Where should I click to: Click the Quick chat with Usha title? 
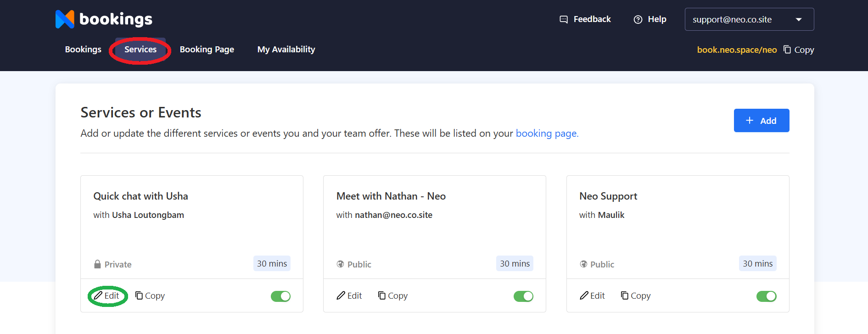(x=140, y=196)
